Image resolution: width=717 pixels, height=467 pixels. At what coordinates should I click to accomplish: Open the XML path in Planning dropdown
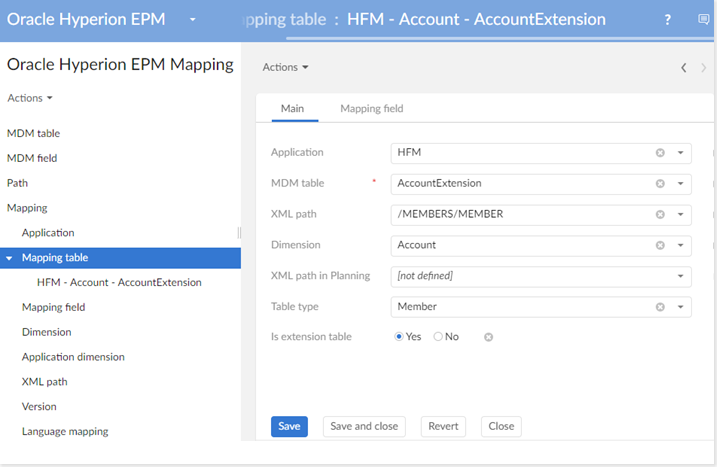point(680,276)
